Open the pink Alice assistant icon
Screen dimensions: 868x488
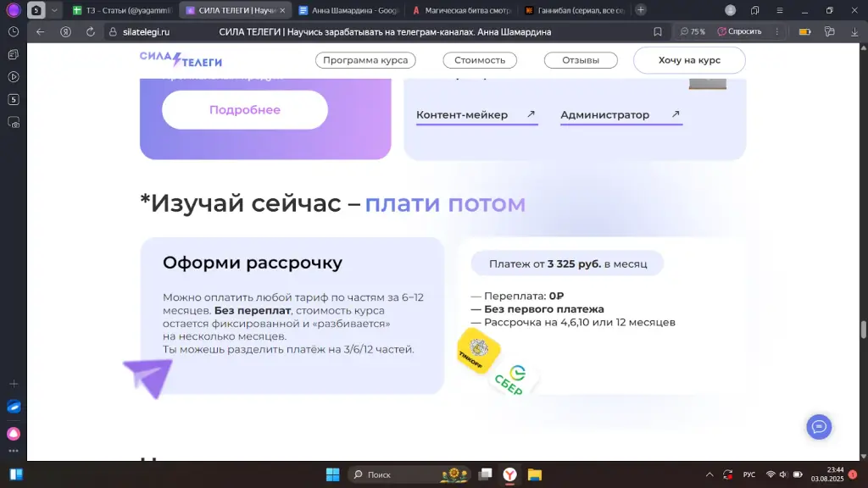[x=14, y=433]
